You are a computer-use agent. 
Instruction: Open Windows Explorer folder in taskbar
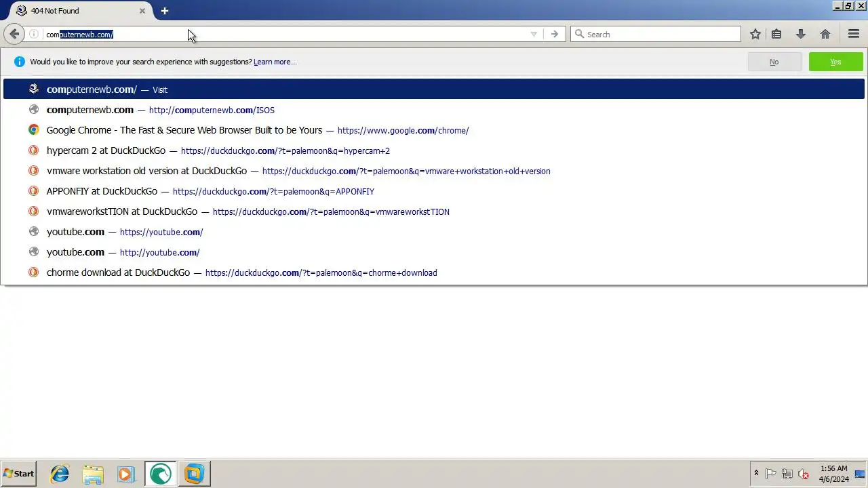(x=93, y=474)
